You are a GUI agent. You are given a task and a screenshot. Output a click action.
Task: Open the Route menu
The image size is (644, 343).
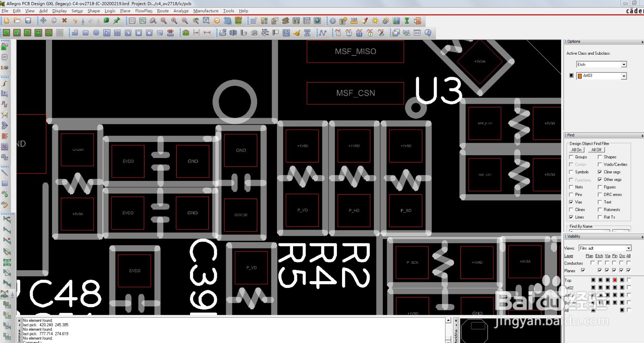tap(163, 11)
